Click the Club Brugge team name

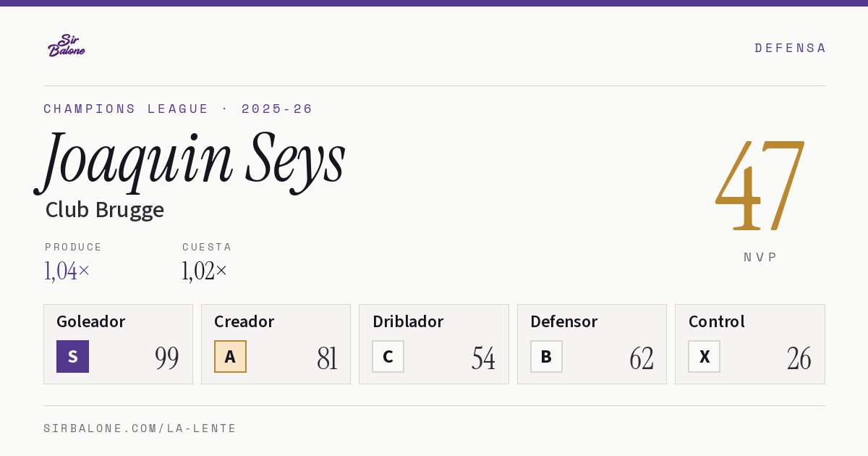click(105, 210)
